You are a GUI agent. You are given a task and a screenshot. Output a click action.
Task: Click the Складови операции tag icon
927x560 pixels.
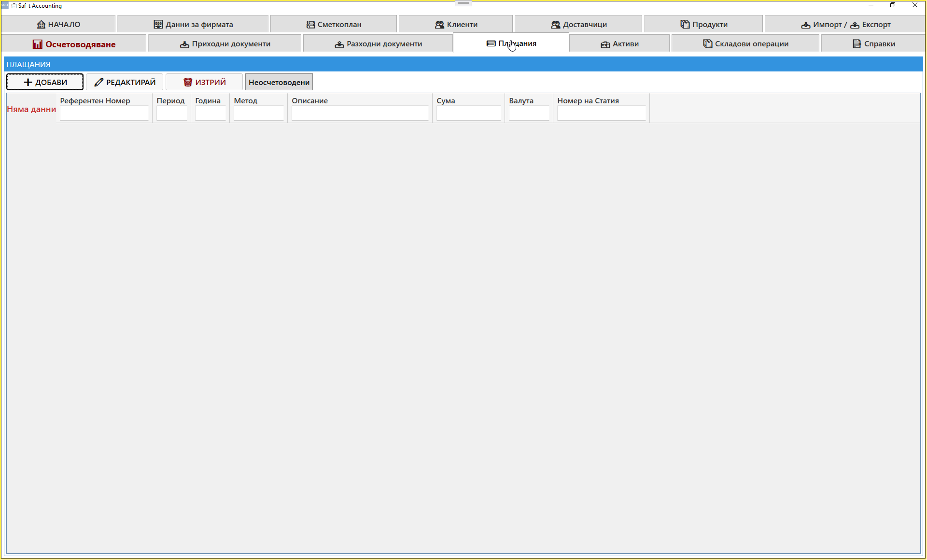click(x=708, y=43)
